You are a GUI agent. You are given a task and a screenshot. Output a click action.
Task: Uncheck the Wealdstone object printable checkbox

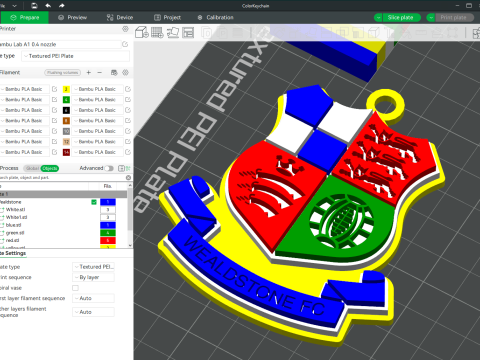pyautogui.click(x=94, y=202)
